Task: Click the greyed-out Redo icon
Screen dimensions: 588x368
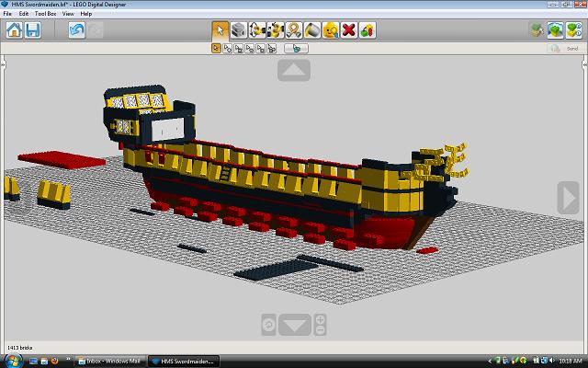Action: click(x=96, y=30)
